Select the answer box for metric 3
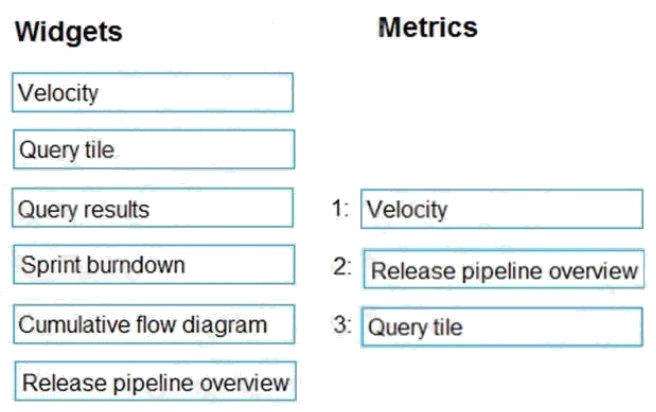This screenshot has height=412, width=656. coord(501,327)
